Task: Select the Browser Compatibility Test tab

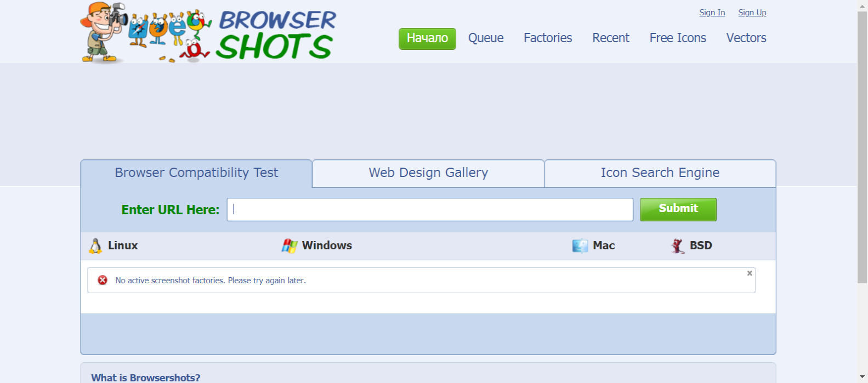Action: (196, 173)
